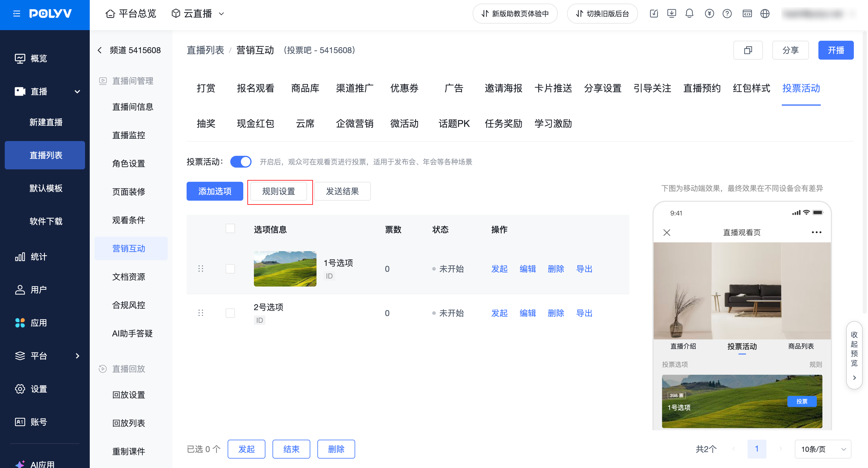Switch to the 打赏 tab

206,88
